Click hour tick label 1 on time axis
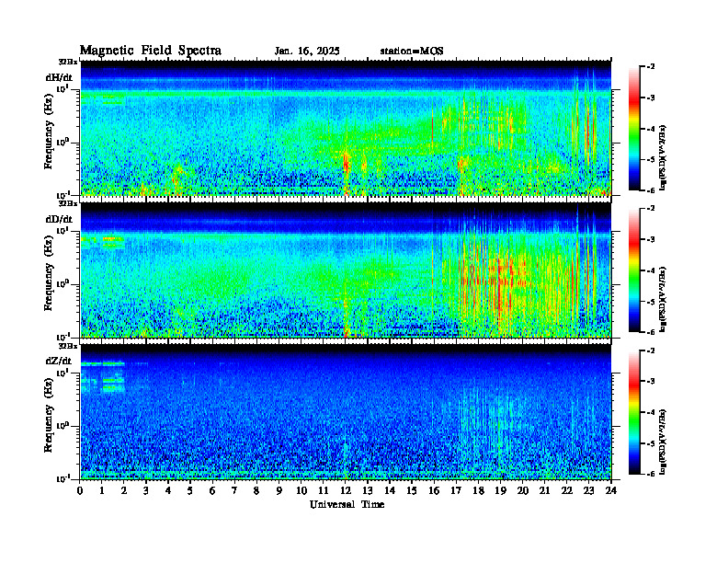 (102, 491)
